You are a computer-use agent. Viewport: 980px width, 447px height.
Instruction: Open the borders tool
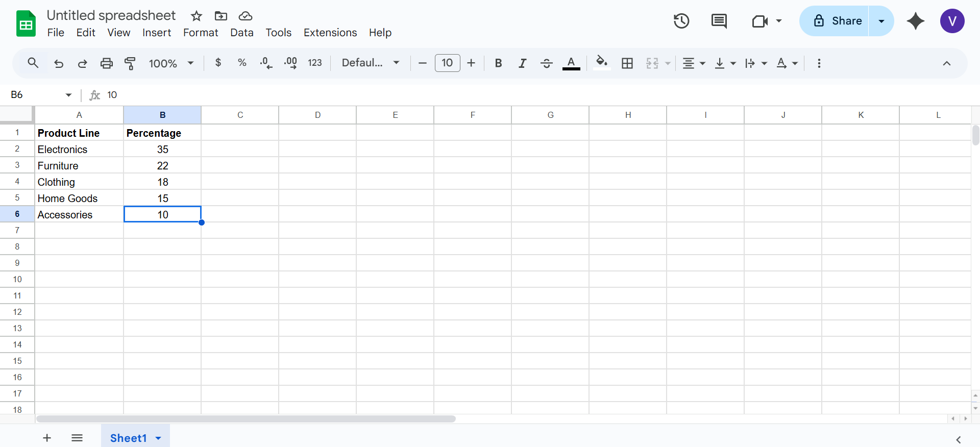(627, 63)
